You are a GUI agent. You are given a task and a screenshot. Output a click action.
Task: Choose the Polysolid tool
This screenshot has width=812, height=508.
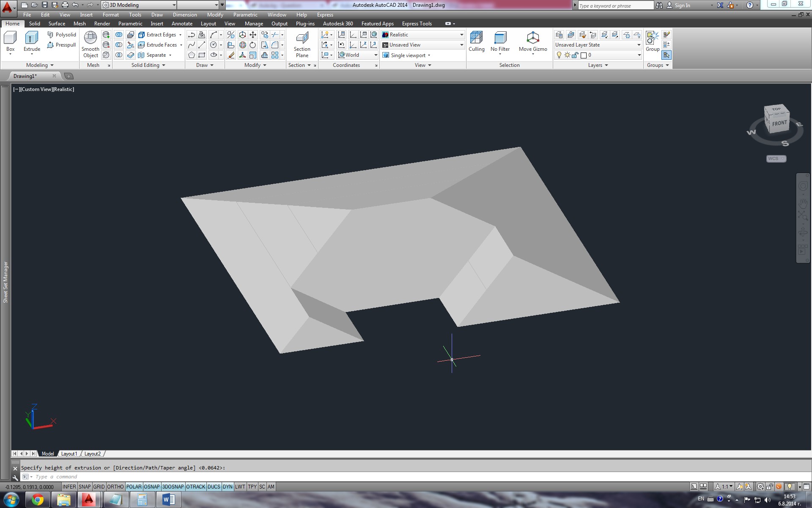point(62,35)
